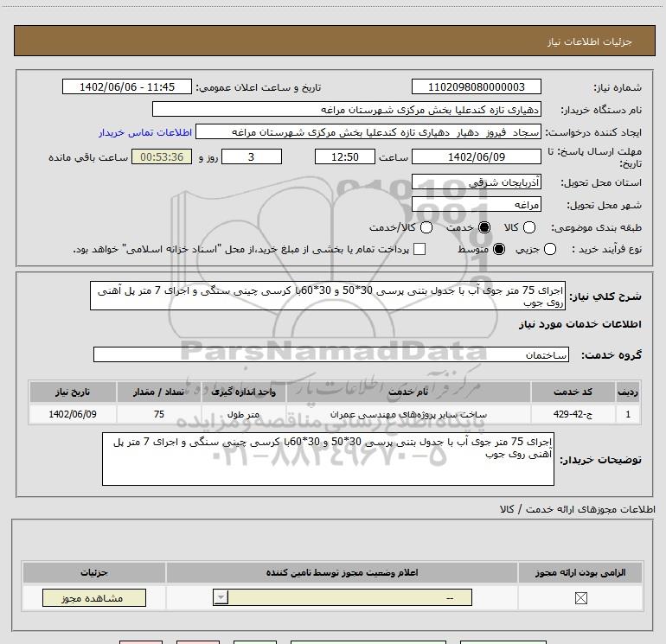
Task: Click the buyer notes text area
Action: click(x=328, y=459)
